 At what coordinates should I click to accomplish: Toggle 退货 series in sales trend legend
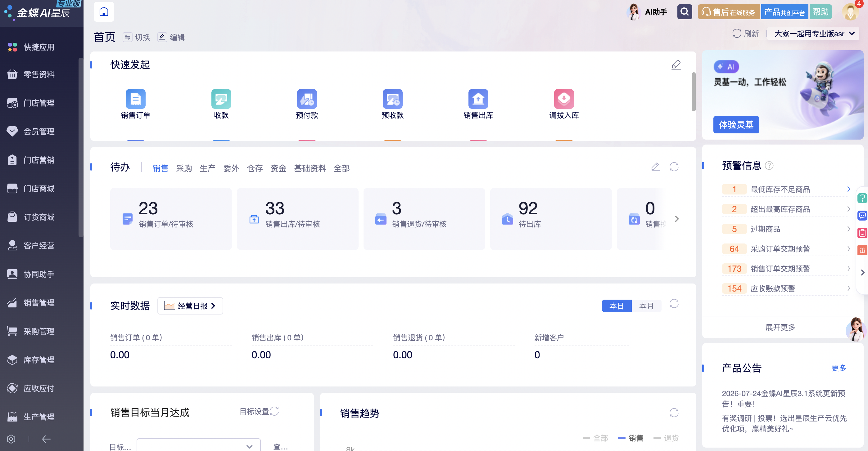(666, 438)
